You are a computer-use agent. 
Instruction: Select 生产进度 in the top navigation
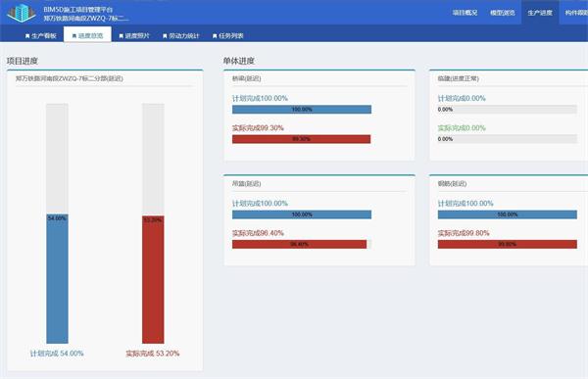pyautogui.click(x=540, y=13)
